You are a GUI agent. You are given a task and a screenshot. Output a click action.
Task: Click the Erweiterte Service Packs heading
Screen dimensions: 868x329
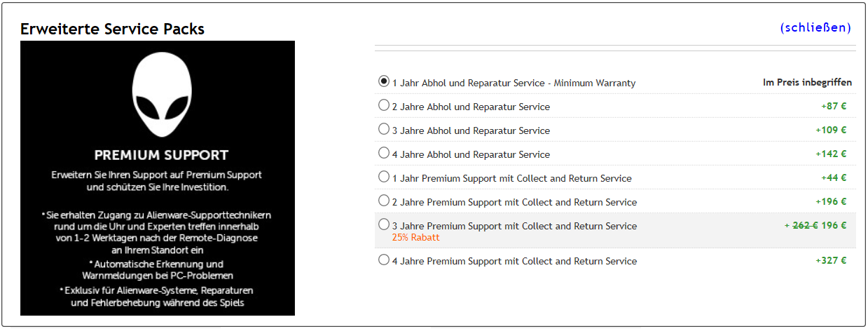click(x=112, y=29)
